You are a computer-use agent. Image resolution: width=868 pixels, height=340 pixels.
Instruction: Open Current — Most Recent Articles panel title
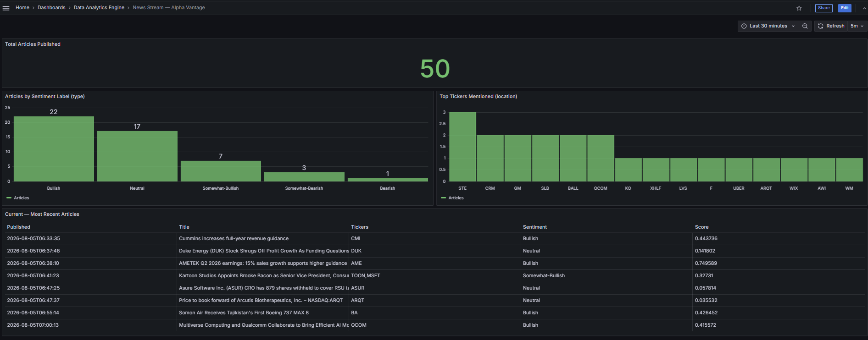coord(42,214)
